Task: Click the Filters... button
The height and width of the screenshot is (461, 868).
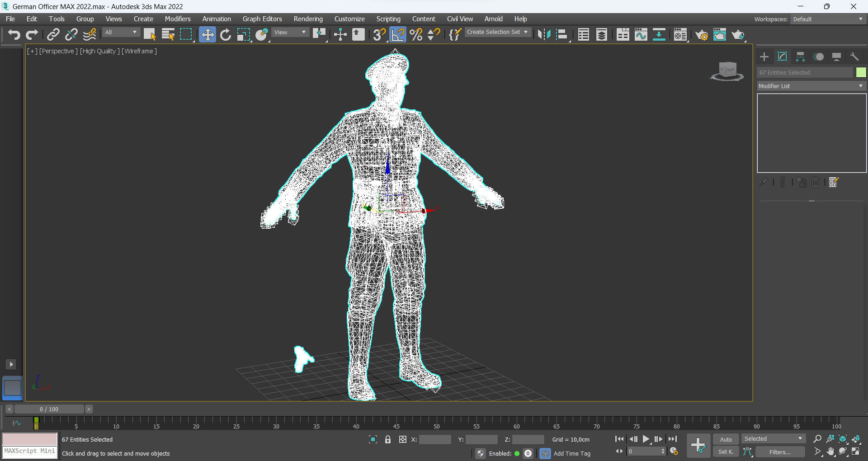Action: pos(780,452)
